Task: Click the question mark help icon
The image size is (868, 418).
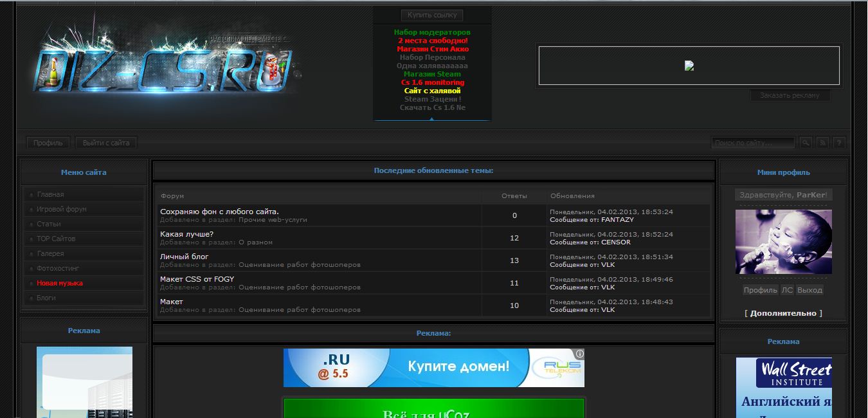Action: [838, 143]
